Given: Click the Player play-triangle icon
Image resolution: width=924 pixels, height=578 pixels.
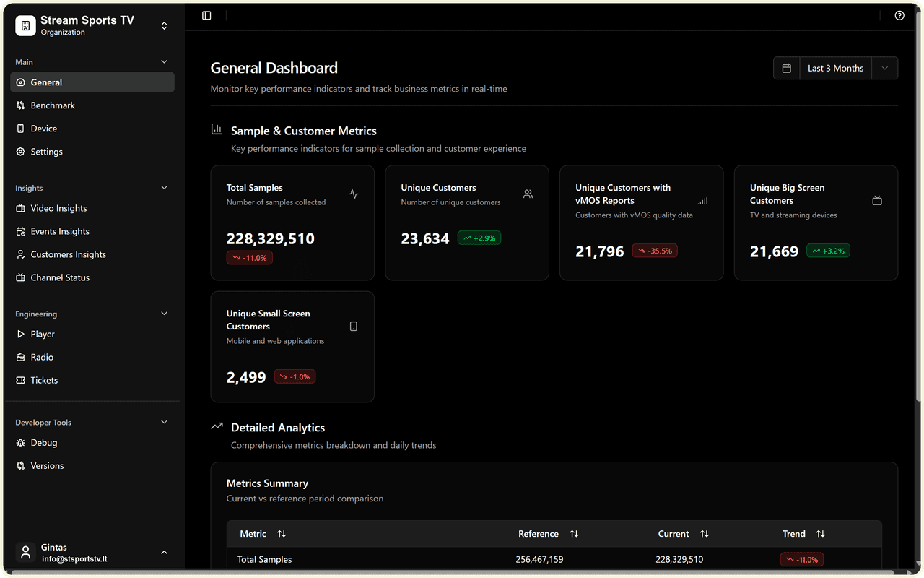Looking at the screenshot, I should (21, 334).
